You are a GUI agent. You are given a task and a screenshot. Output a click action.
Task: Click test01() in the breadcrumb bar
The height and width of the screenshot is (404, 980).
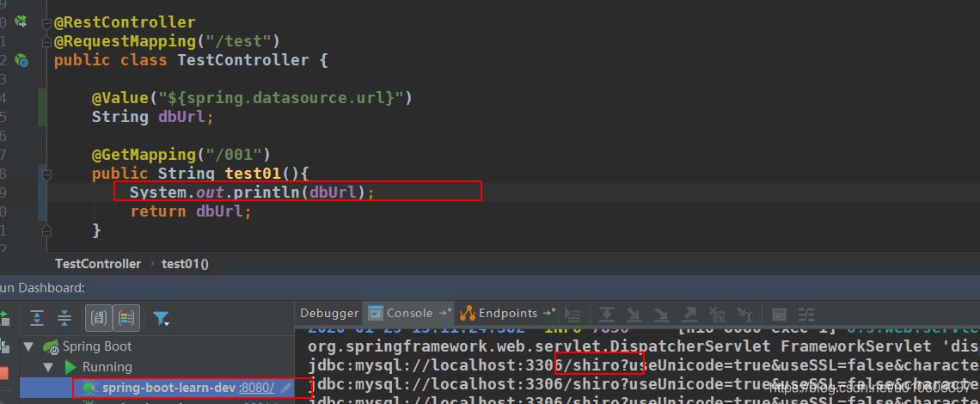click(x=186, y=264)
